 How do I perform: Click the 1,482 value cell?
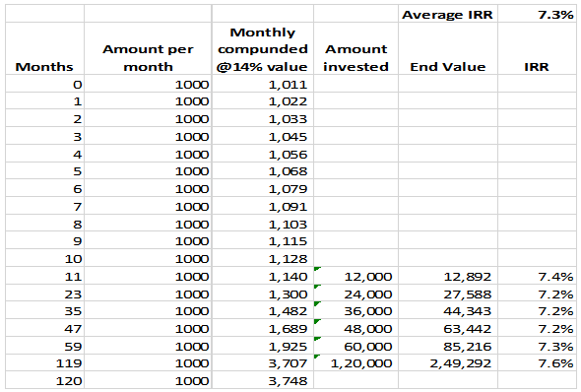click(263, 310)
